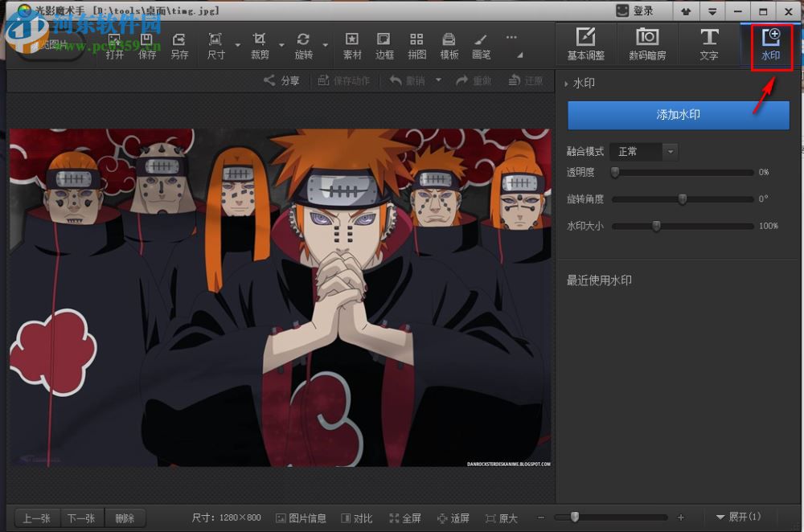Open the Digital Darkroom (数码暗房) tab
Viewport: 804px width, 532px height.
647,44
